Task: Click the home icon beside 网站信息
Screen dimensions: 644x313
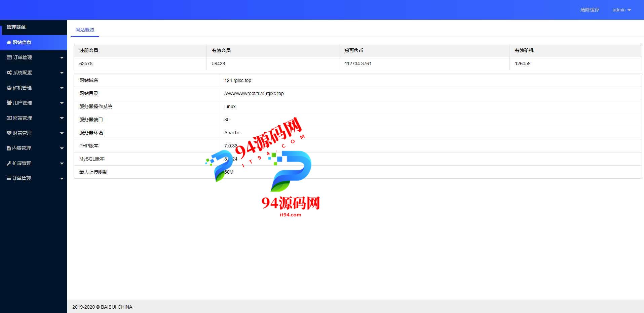Action: pyautogui.click(x=9, y=42)
